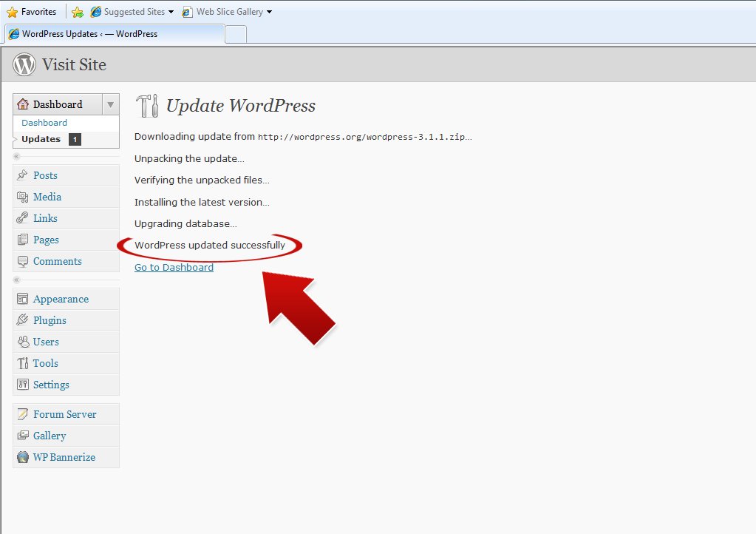Collapse the sidebar using the upper separator arrow
Image resolution: width=756 pixels, height=534 pixels.
[16, 156]
